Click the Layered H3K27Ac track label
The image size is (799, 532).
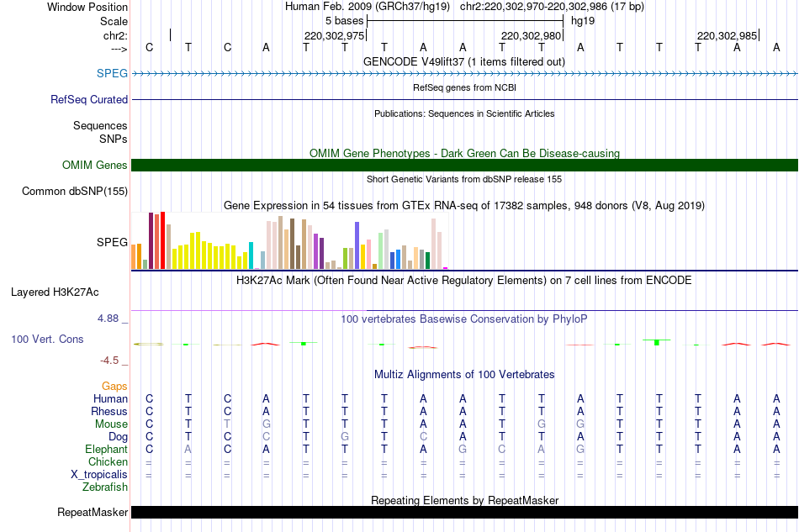[55, 292]
